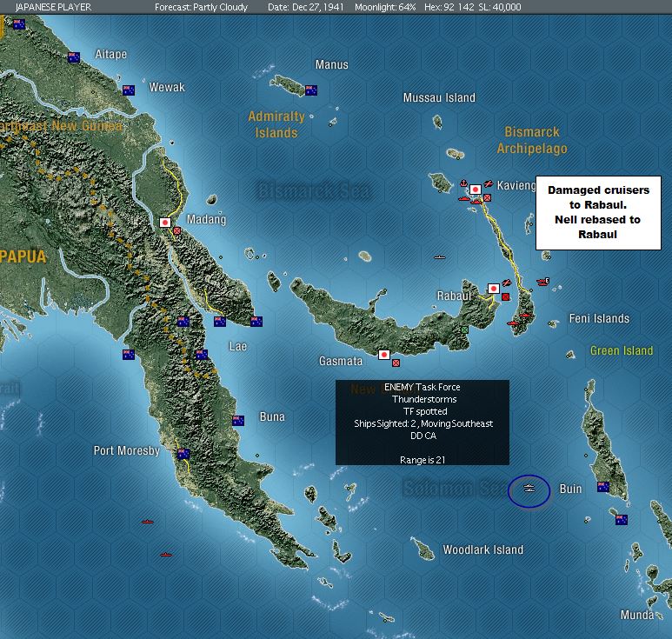Click the 'Damaged cruisers to Rabaul' note box
Screen dimensions: 672x639
[x=598, y=213]
